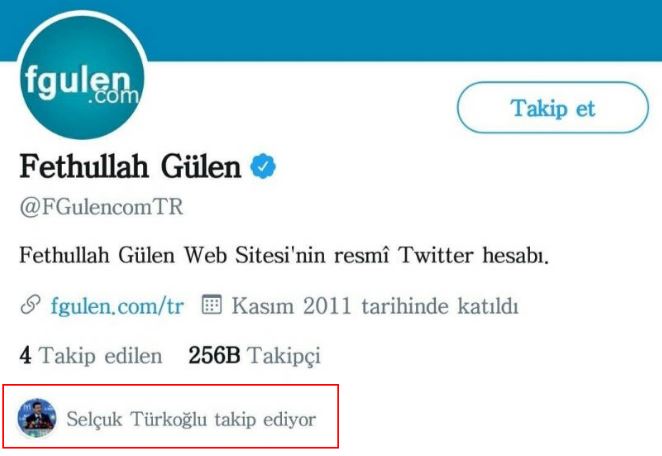This screenshot has height=456, width=662.
Task: Click the Fethullah Gülen display name
Action: pyautogui.click(x=130, y=166)
